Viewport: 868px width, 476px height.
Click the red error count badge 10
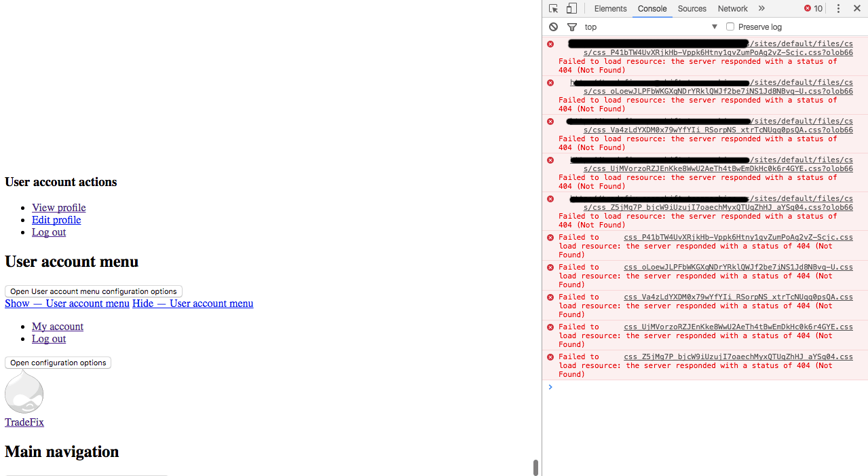tap(813, 9)
